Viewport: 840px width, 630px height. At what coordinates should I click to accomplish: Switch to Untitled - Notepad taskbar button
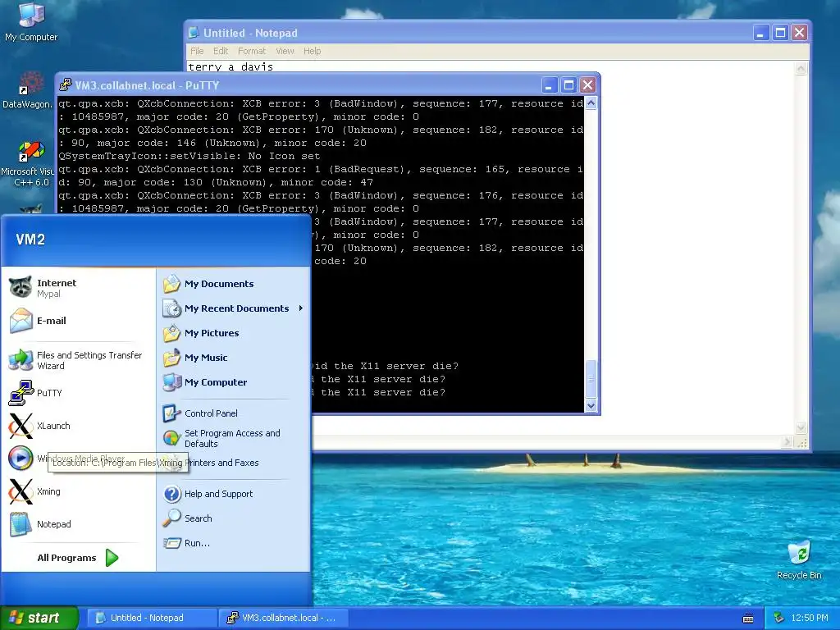(x=152, y=618)
